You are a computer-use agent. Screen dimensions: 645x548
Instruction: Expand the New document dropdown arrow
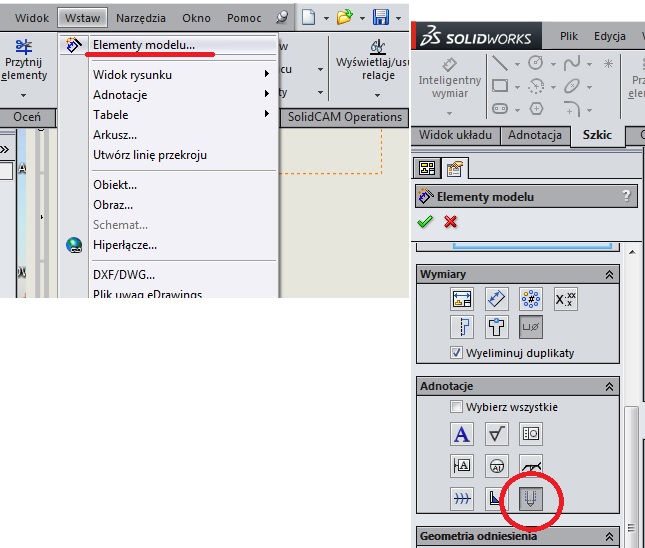(x=326, y=18)
